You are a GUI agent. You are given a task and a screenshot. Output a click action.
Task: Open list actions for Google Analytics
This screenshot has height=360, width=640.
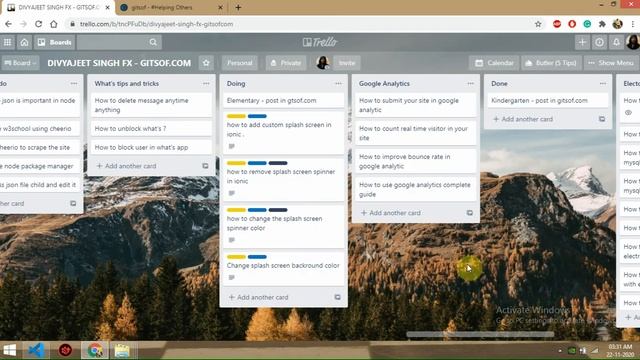coord(471,83)
